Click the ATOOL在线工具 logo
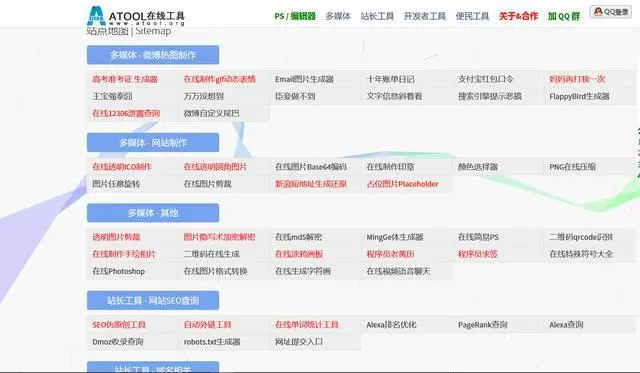640x373 pixels. tap(136, 16)
